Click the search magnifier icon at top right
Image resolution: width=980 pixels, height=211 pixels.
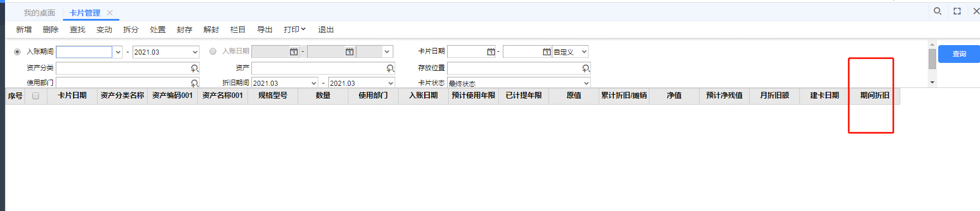(x=938, y=11)
